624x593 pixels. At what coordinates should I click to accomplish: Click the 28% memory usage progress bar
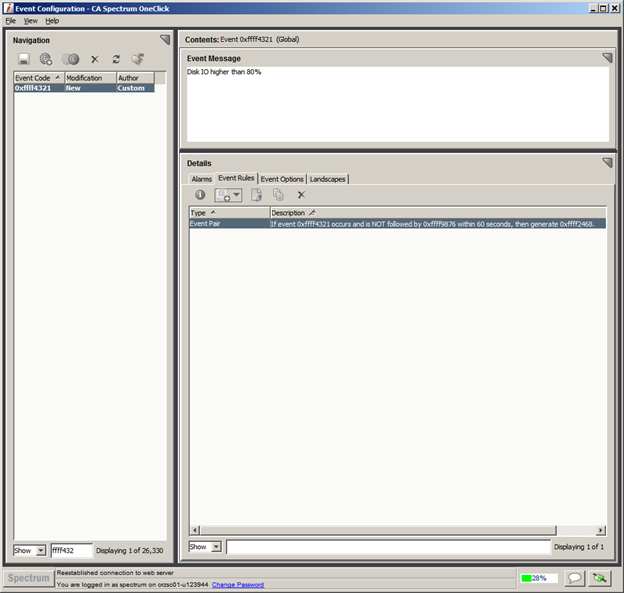pos(539,578)
